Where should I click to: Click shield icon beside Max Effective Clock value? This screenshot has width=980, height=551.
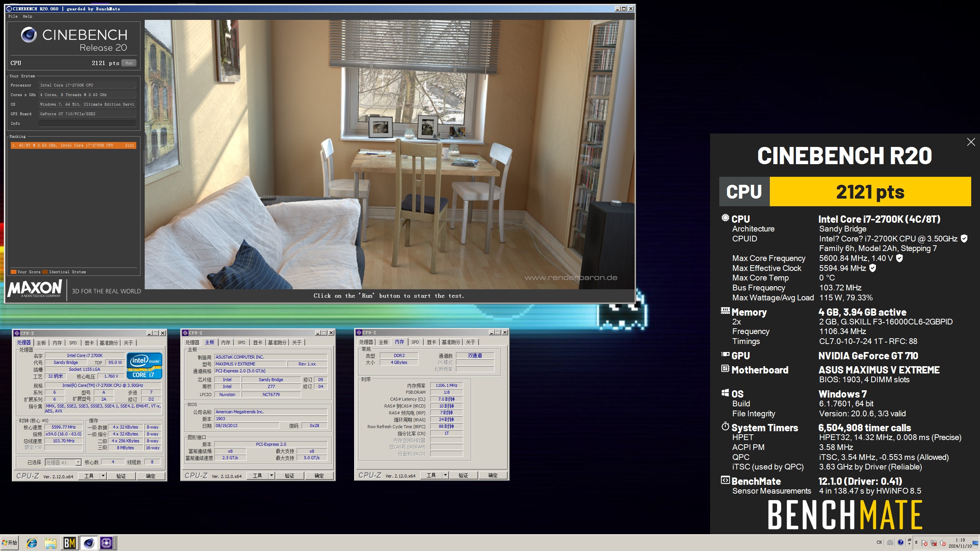click(x=872, y=268)
